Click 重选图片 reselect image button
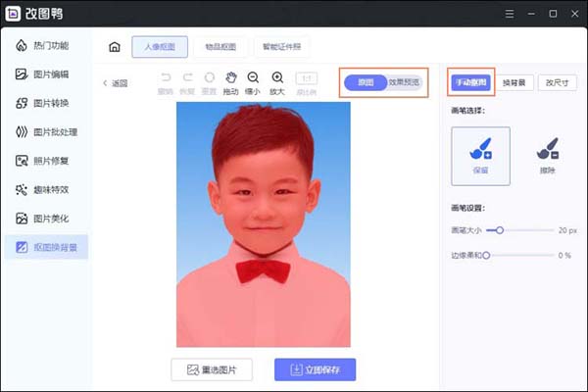Image resolution: width=588 pixels, height=392 pixels. coord(212,369)
